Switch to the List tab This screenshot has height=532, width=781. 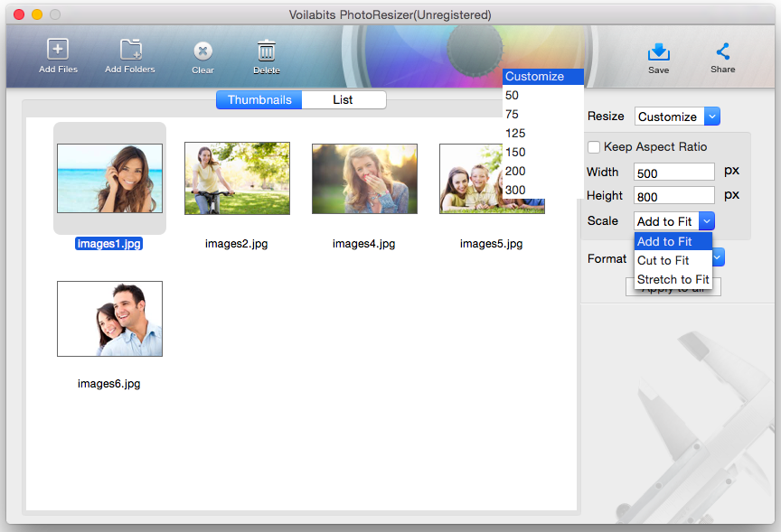pos(343,99)
